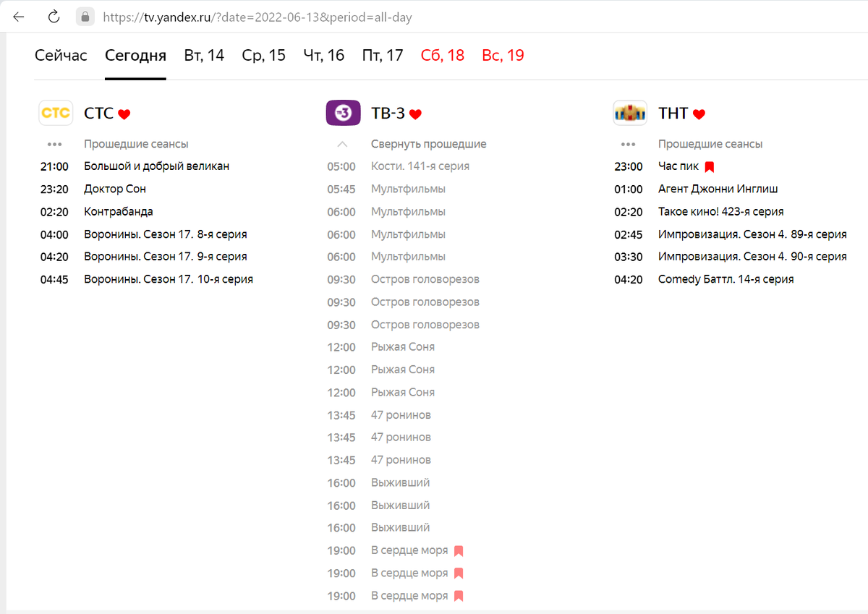Open Доктор Сон listing
The image size is (868, 614).
click(115, 189)
